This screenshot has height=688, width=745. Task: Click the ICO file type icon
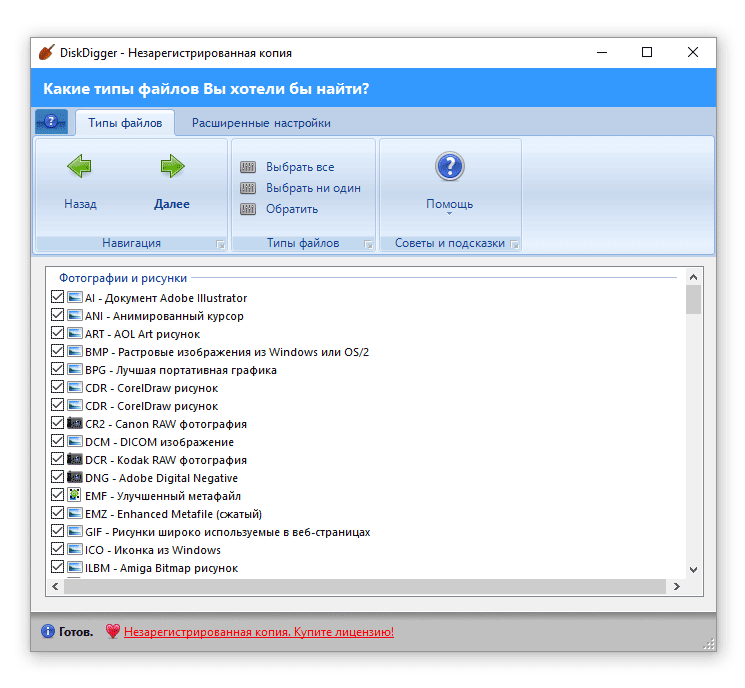[75, 550]
